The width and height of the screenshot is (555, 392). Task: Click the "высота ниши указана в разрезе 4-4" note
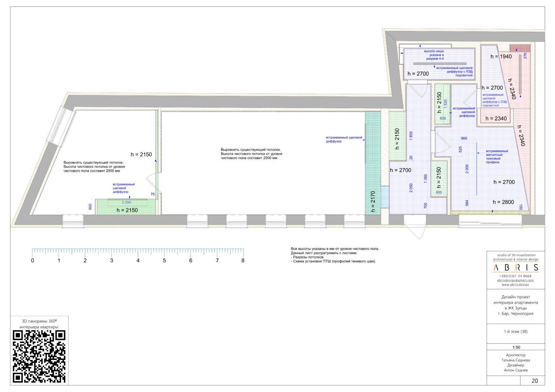(434, 55)
